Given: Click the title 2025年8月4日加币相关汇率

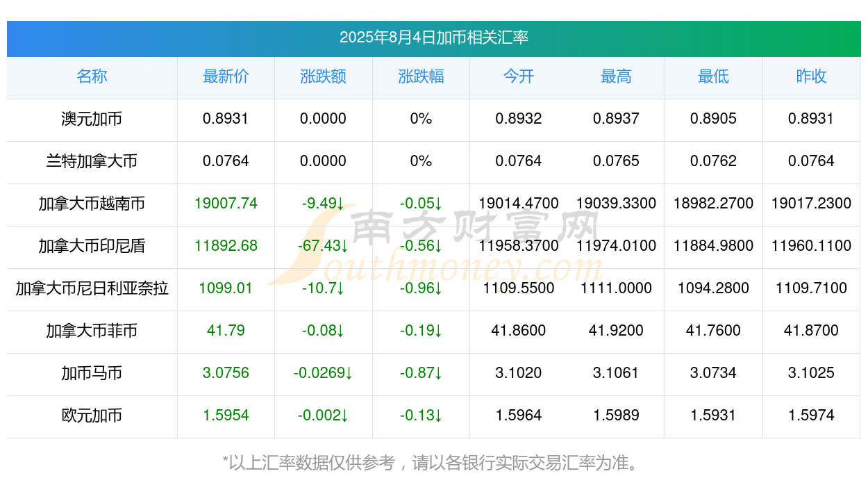Looking at the screenshot, I should tap(434, 38).
